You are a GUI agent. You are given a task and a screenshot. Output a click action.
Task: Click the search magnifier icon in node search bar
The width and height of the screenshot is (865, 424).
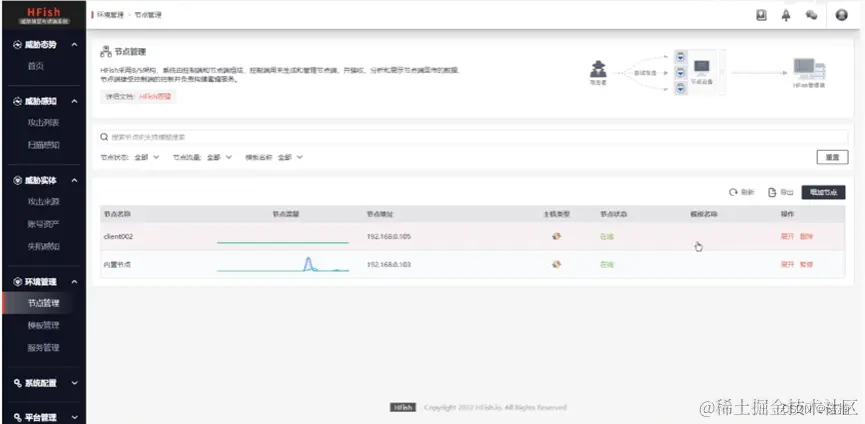pyautogui.click(x=104, y=137)
